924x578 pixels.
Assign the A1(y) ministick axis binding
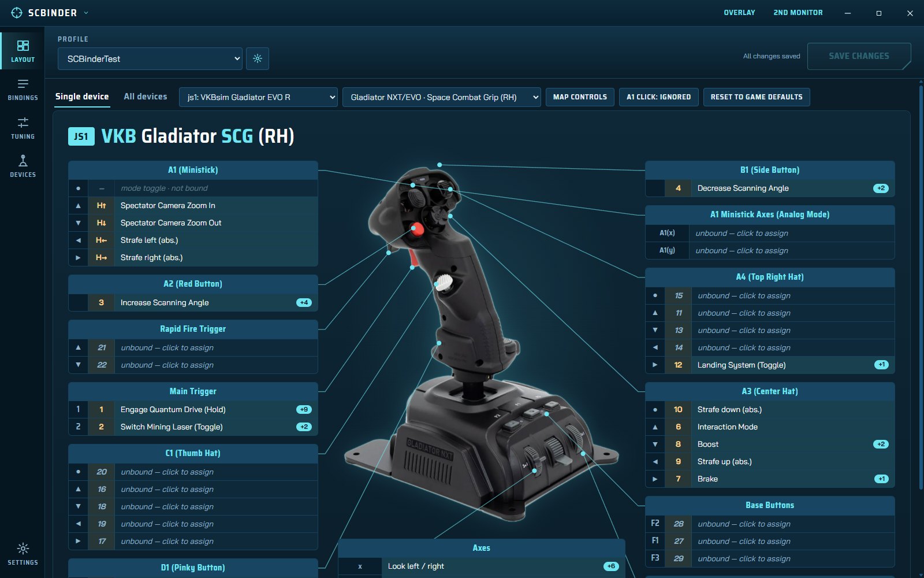(770, 250)
